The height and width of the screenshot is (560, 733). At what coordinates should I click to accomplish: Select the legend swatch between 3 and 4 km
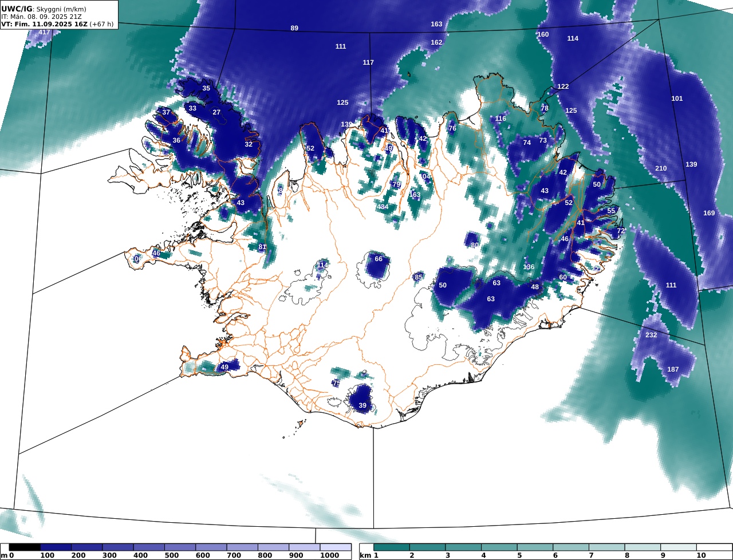pyautogui.click(x=464, y=548)
